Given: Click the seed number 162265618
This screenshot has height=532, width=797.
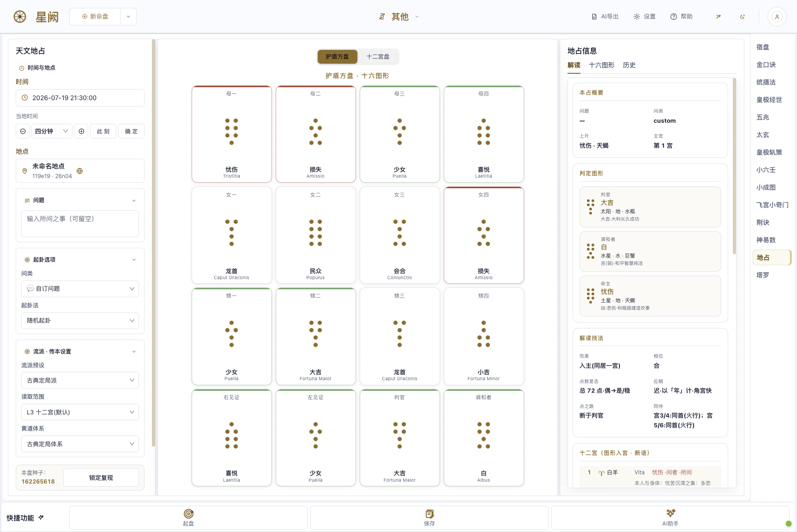Looking at the screenshot, I should [38, 482].
